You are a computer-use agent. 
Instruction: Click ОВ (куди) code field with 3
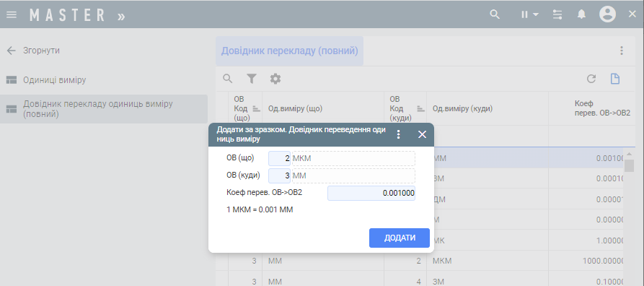[279, 175]
